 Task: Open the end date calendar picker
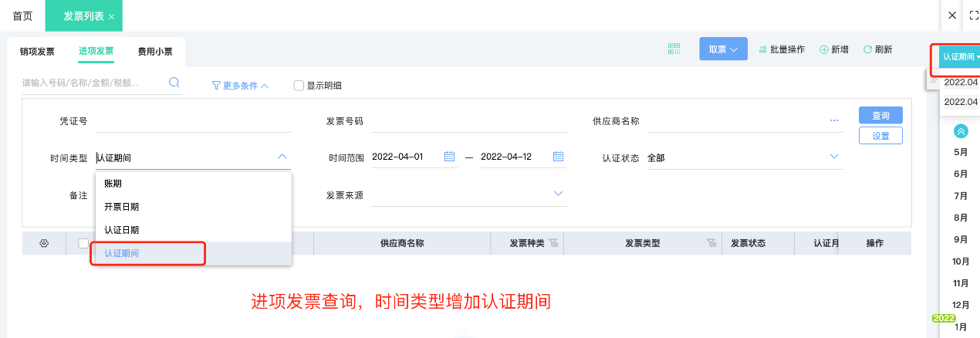559,157
